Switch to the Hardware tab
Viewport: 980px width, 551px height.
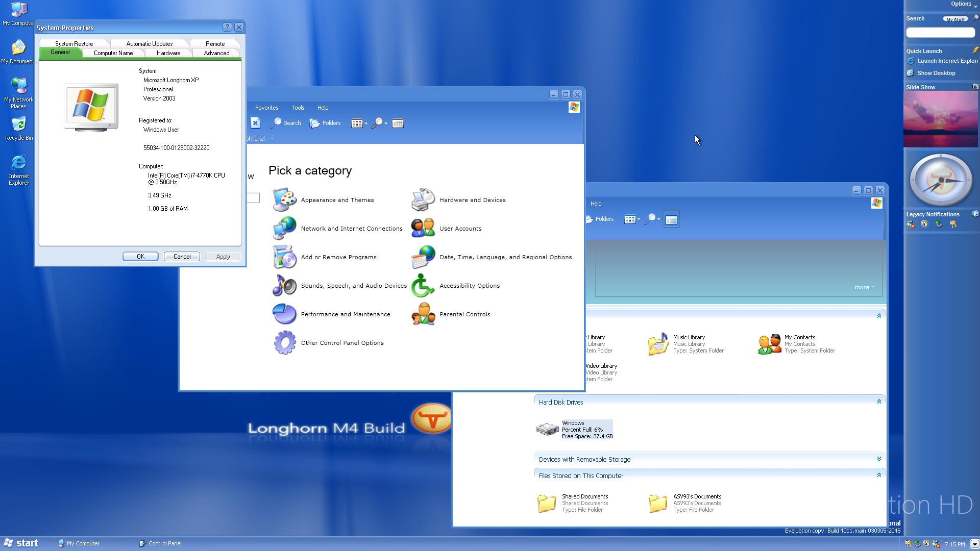tap(168, 53)
